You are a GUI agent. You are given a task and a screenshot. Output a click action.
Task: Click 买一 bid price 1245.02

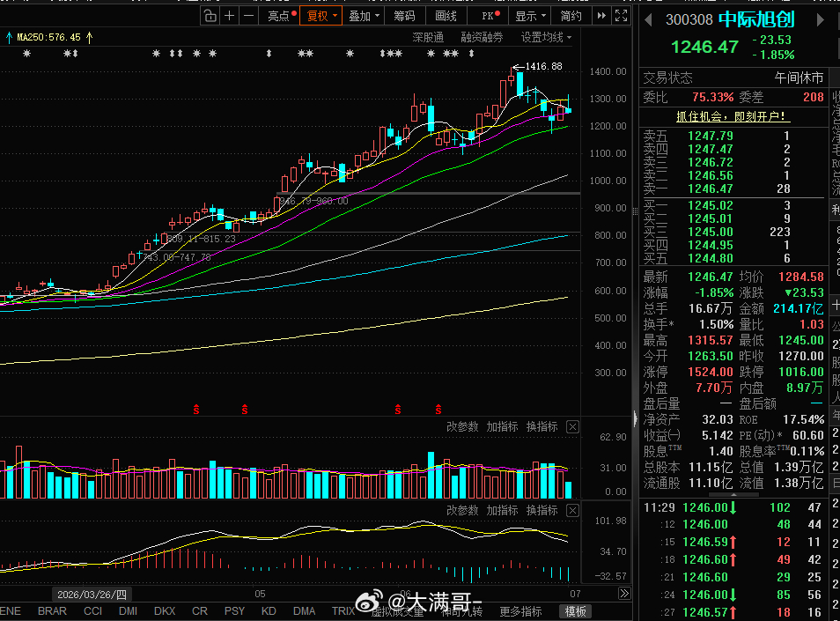(x=711, y=206)
